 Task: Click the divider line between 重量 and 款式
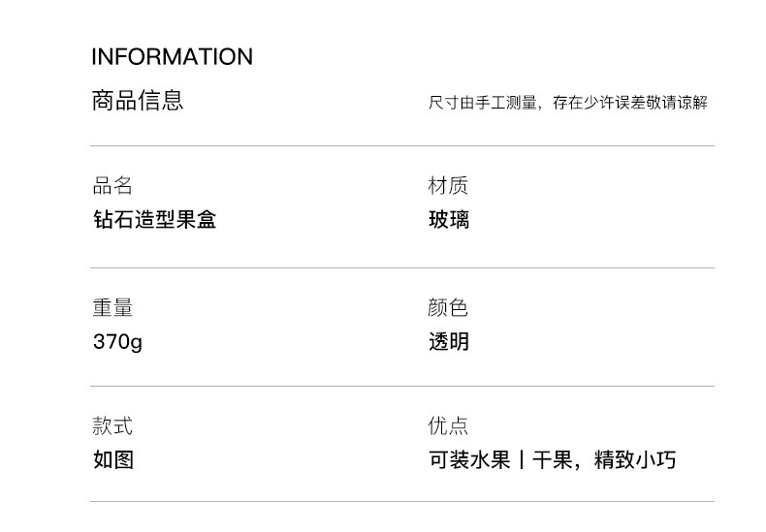(x=401, y=387)
